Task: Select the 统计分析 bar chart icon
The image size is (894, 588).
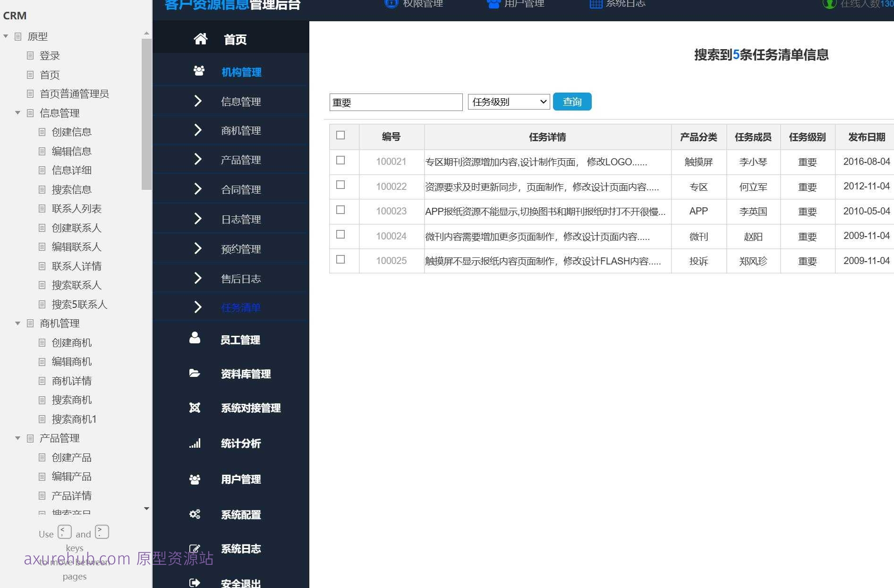Action: click(x=195, y=443)
